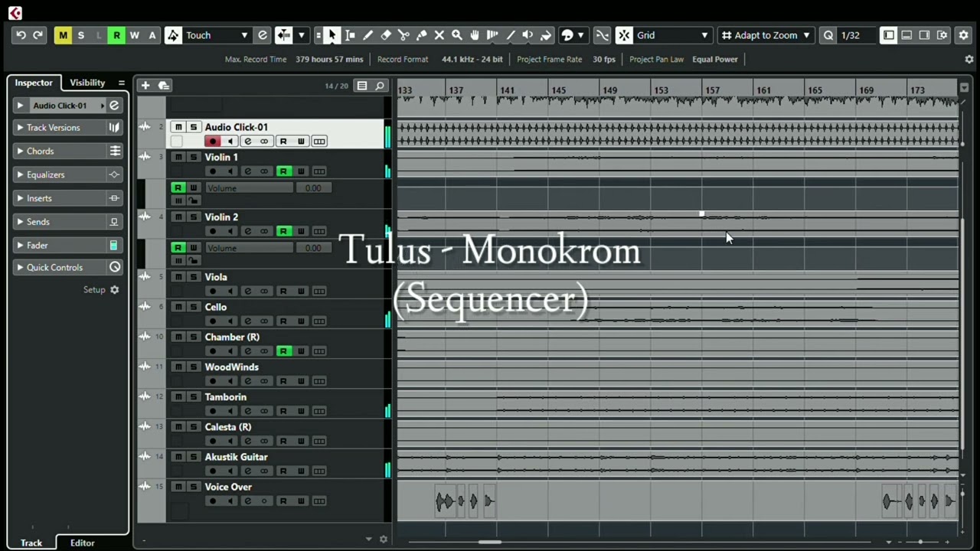Select the Time Warp tool

tap(492, 35)
